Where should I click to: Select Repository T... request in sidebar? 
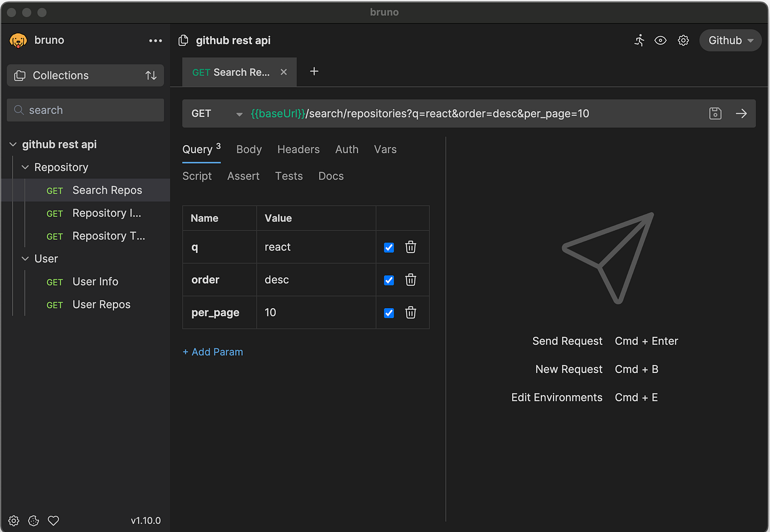85,236
